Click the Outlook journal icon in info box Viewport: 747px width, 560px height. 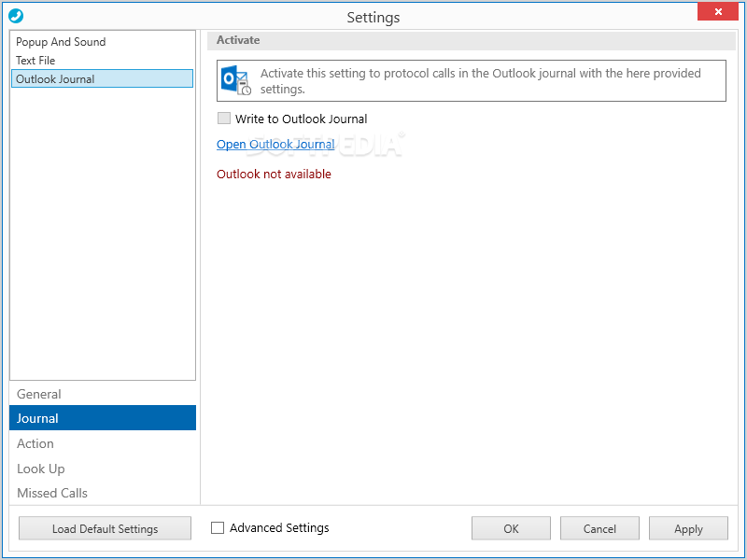coord(236,80)
